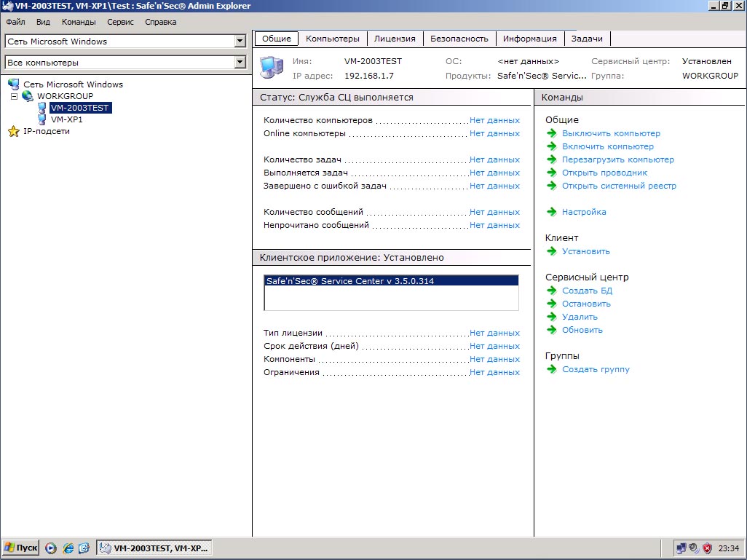Click the green arrow beside Открыть системный реестр
The width and height of the screenshot is (747, 560).
(552, 186)
